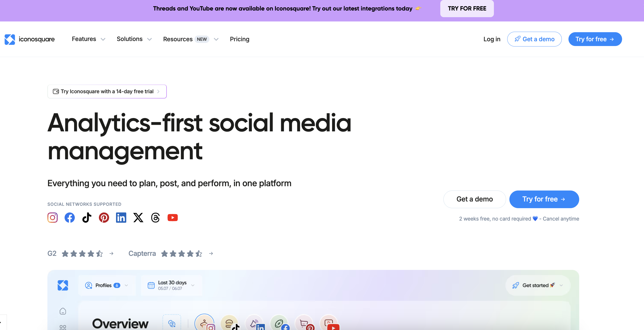Go to the Pricing page
Viewport: 644px width, 330px height.
pyautogui.click(x=239, y=39)
